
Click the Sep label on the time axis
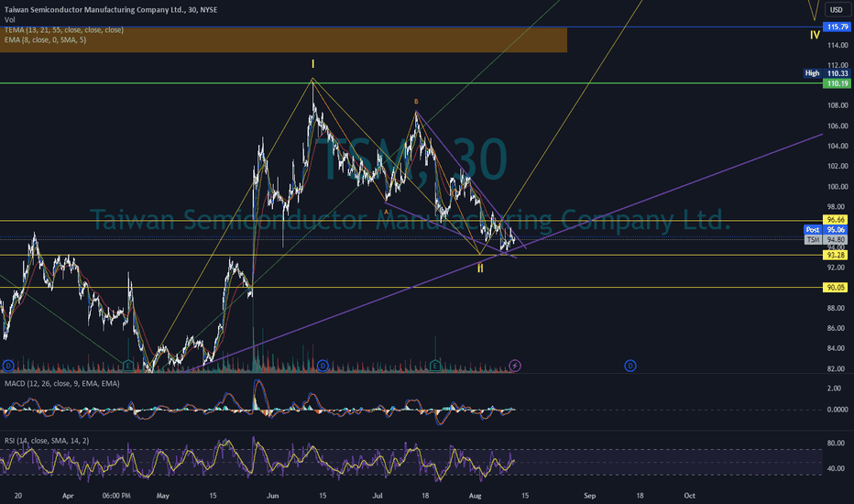tap(589, 496)
